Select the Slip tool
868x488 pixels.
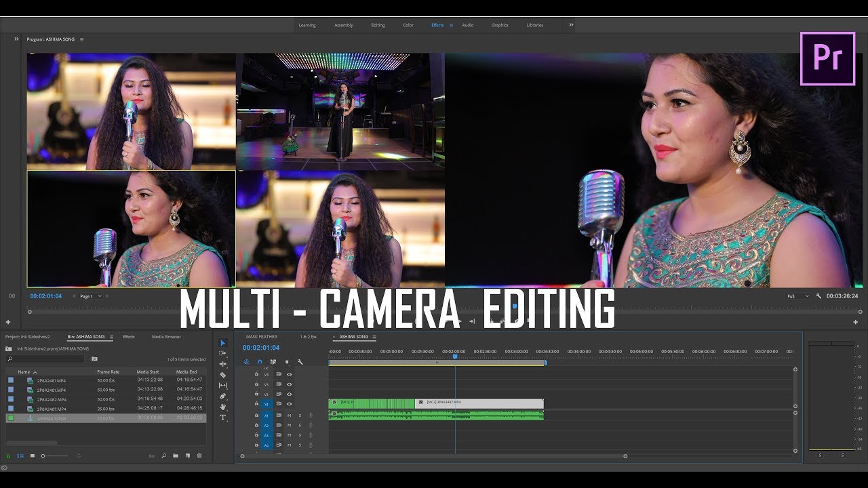222,385
